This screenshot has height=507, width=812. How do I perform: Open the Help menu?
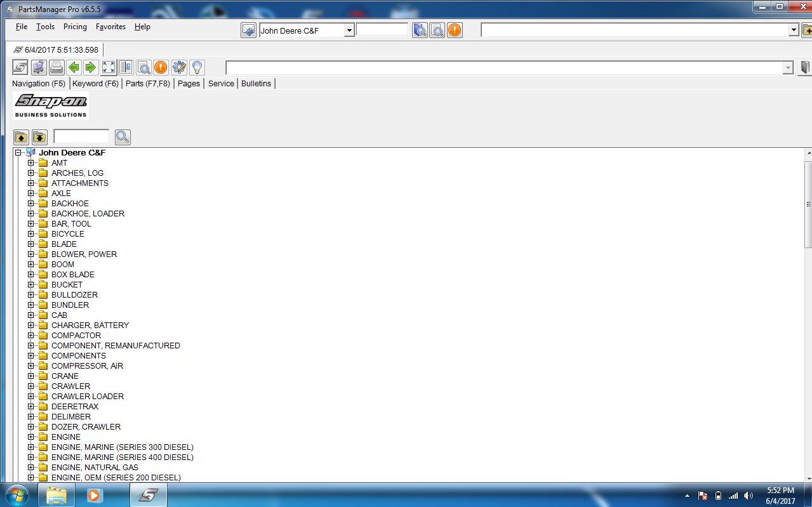click(x=142, y=27)
